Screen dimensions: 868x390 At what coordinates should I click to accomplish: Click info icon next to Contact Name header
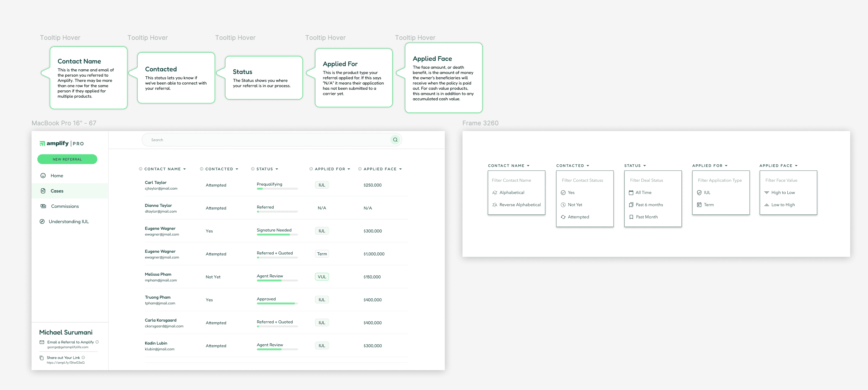point(141,169)
